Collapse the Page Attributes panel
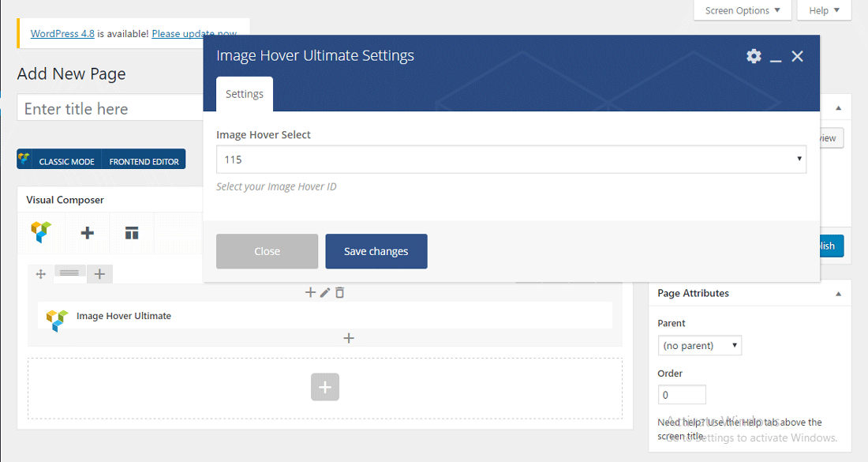Viewport: 868px width, 462px height. click(x=838, y=293)
